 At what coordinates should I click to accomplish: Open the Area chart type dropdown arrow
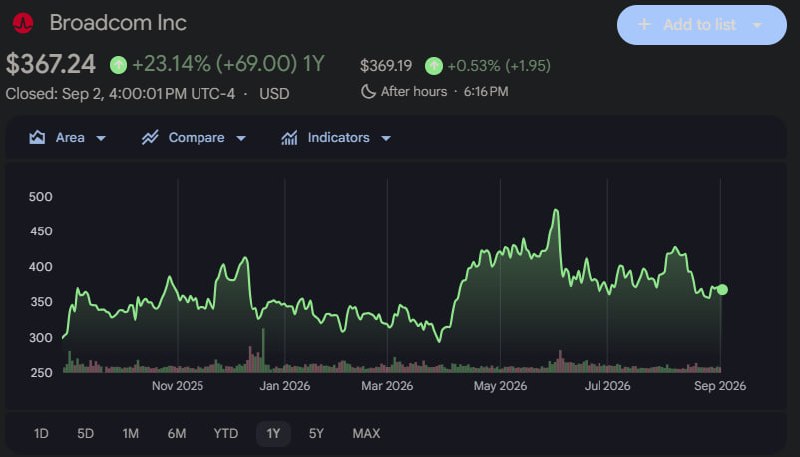[x=101, y=138]
